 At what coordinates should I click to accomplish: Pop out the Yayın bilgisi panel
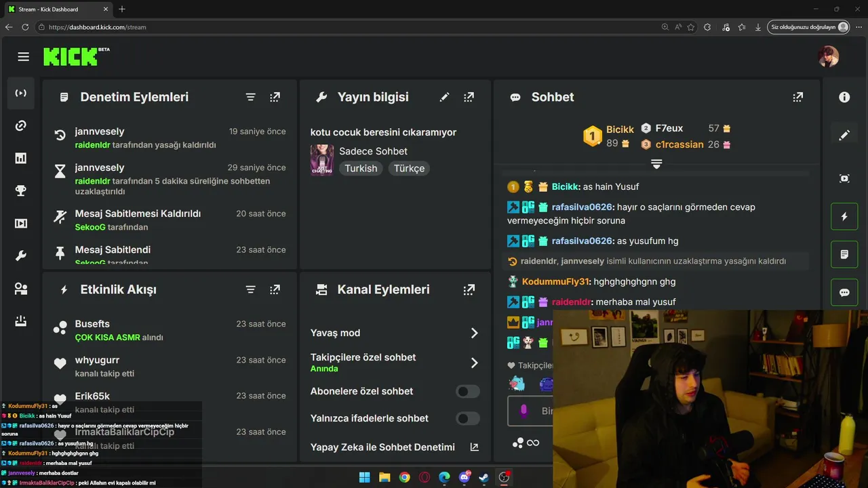(x=469, y=97)
